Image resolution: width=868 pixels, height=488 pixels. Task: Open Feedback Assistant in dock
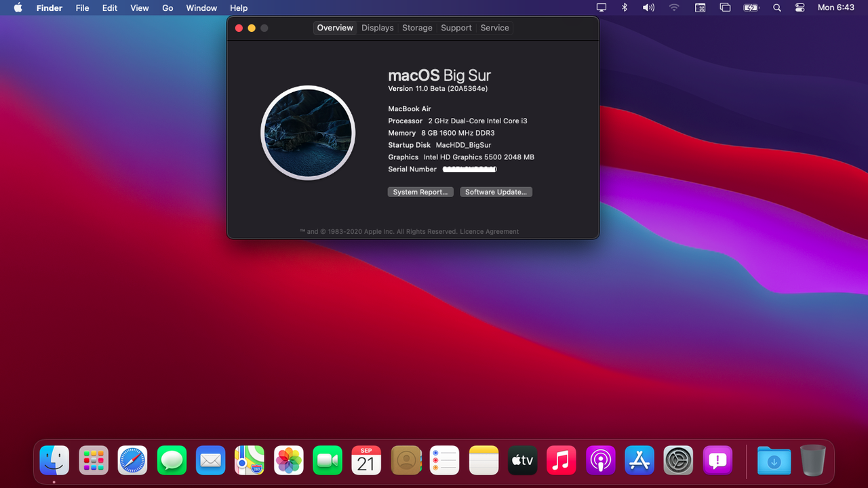coord(717,460)
